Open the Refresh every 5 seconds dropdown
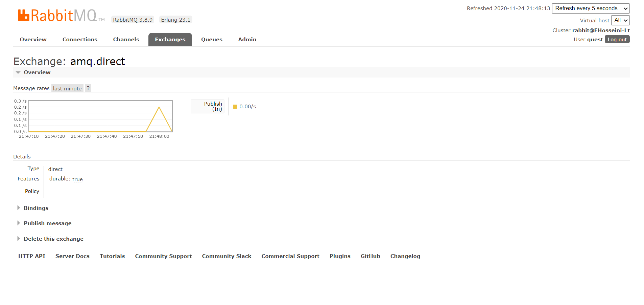 pyautogui.click(x=591, y=8)
